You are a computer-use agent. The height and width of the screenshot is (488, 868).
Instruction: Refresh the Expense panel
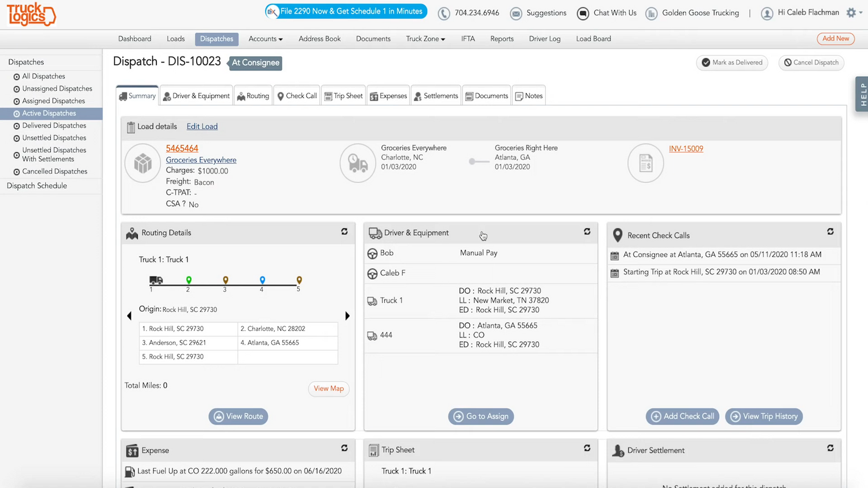(x=344, y=448)
